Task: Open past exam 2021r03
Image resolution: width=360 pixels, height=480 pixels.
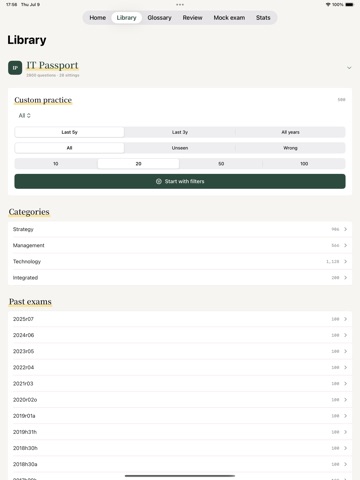Action: coord(180,383)
